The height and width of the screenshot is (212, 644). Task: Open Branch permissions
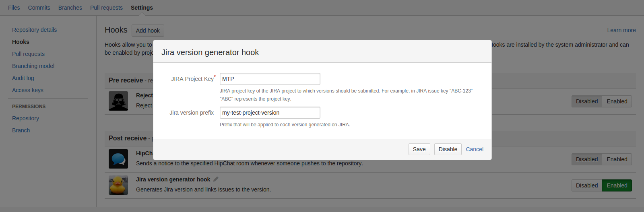coord(21,130)
